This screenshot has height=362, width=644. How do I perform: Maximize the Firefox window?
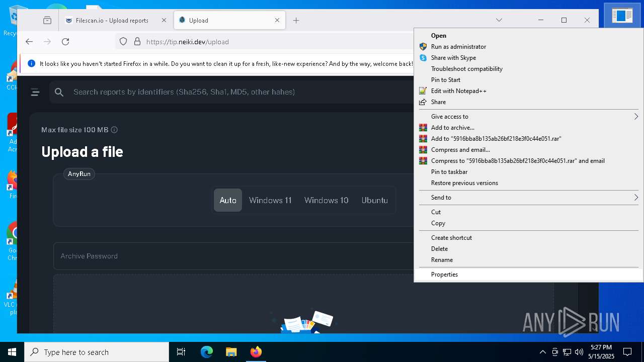(x=564, y=20)
